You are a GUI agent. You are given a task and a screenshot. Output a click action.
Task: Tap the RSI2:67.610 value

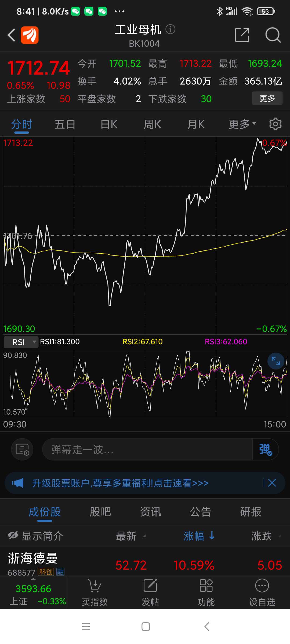(143, 342)
